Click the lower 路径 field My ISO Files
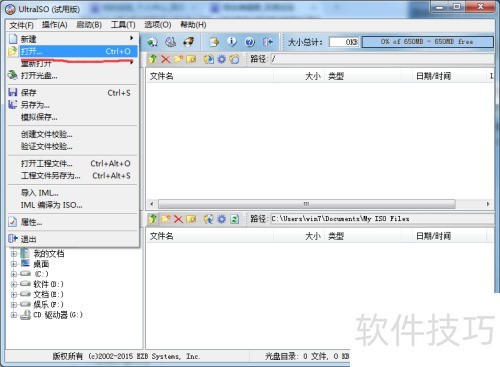500x367 pixels. [382, 219]
